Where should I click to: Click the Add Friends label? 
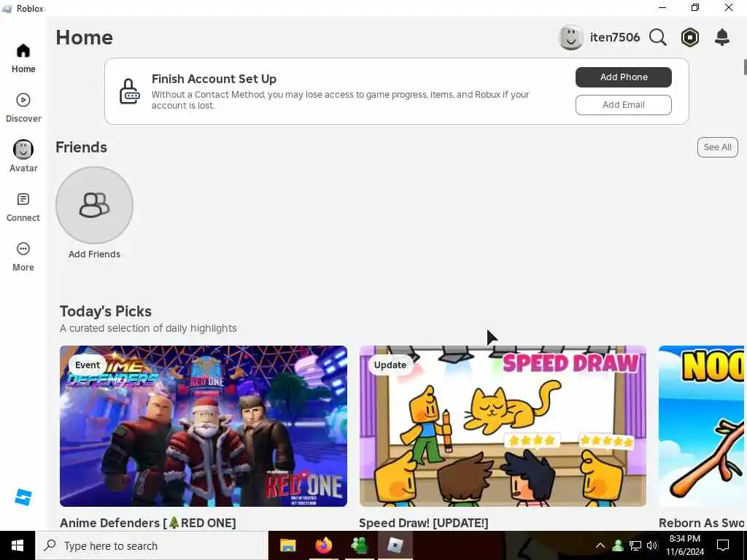(x=94, y=254)
